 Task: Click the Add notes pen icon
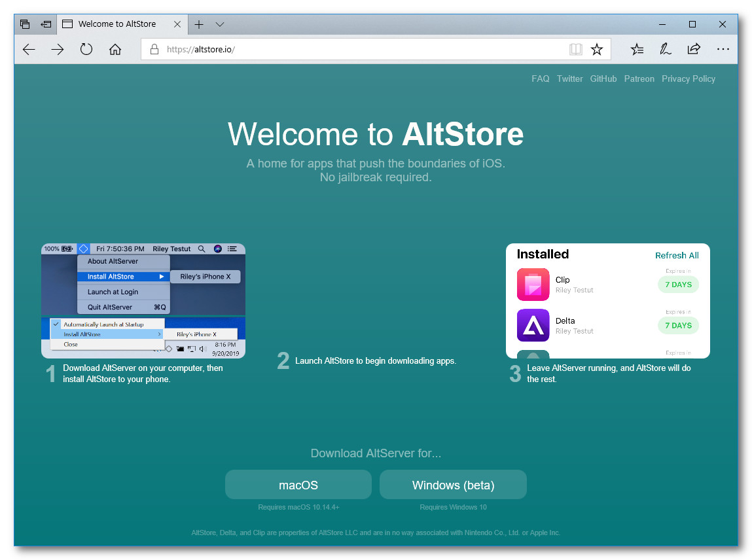click(x=666, y=49)
